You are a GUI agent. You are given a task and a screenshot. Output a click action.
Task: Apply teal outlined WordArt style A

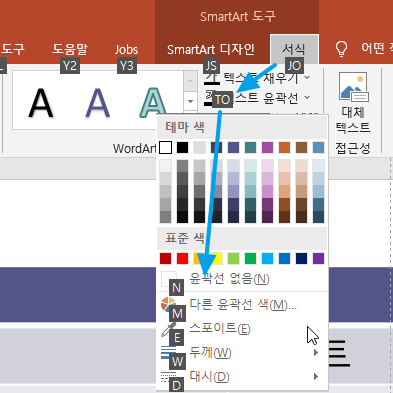153,103
